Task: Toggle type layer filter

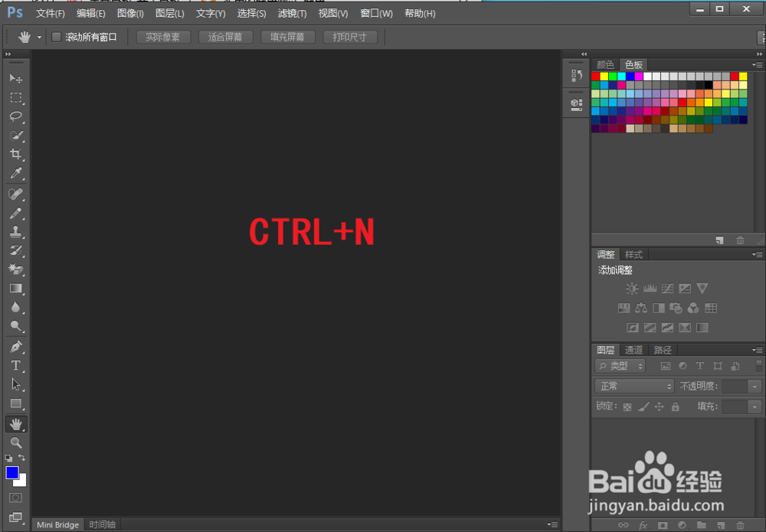Action: 699,366
